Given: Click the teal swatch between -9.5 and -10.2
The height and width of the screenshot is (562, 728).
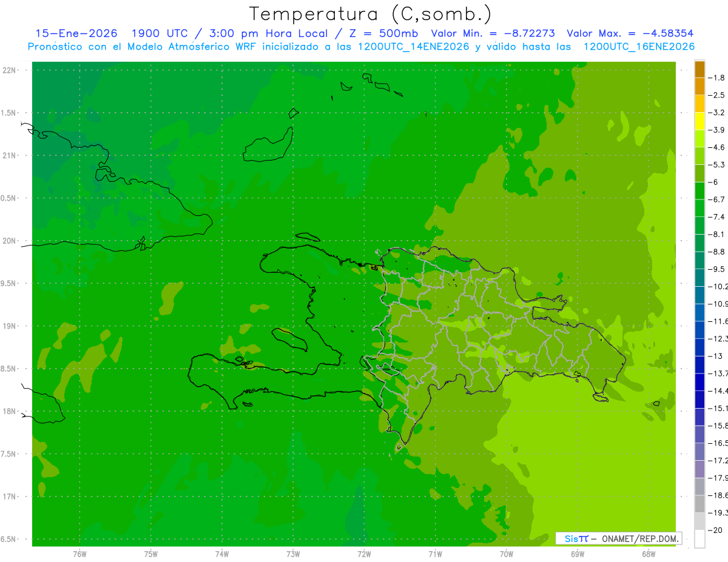Looking at the screenshot, I should coord(699,278).
